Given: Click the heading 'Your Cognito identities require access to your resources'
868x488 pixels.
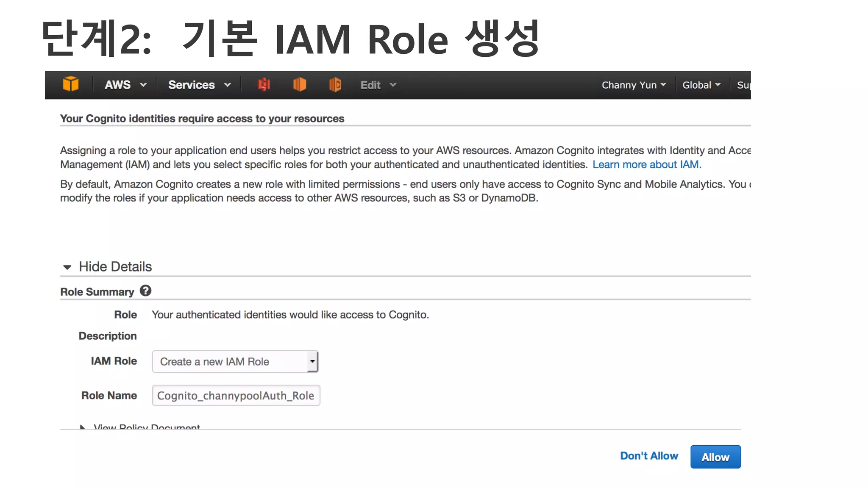Looking at the screenshot, I should click(x=202, y=119).
